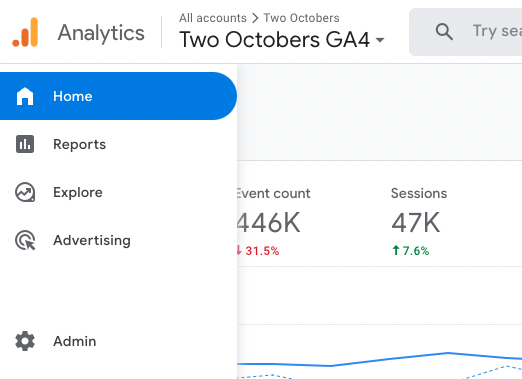Open the Two Octobers GA4 property selector

coord(282,40)
